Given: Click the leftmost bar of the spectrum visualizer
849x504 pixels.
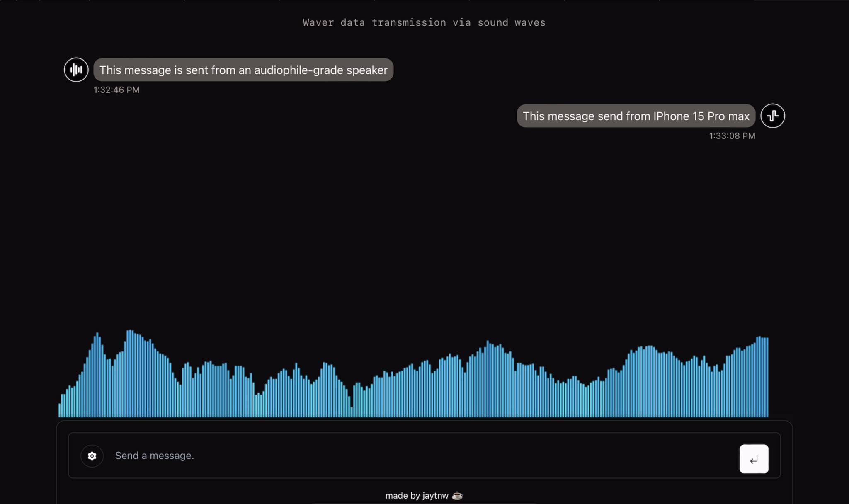Looking at the screenshot, I should pyautogui.click(x=59, y=410).
